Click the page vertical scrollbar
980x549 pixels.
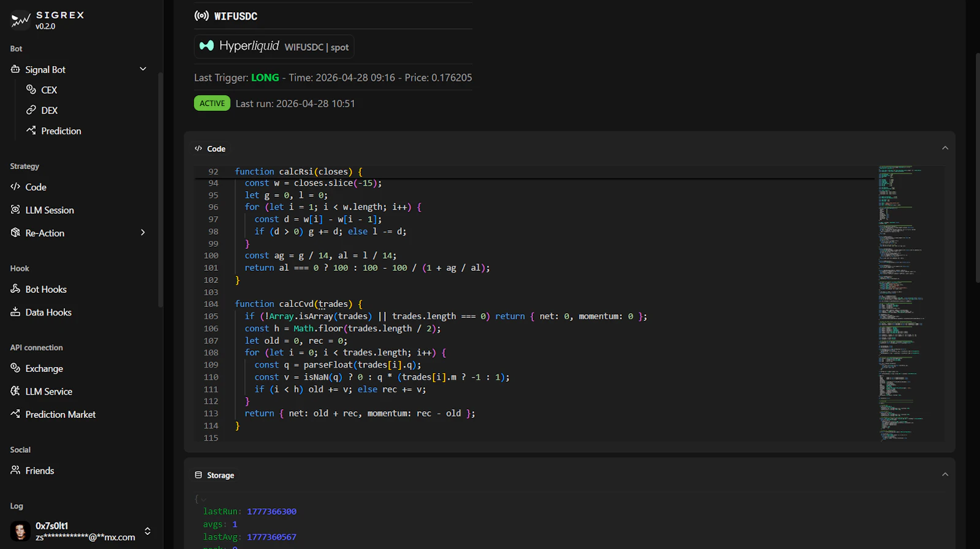pyautogui.click(x=977, y=167)
